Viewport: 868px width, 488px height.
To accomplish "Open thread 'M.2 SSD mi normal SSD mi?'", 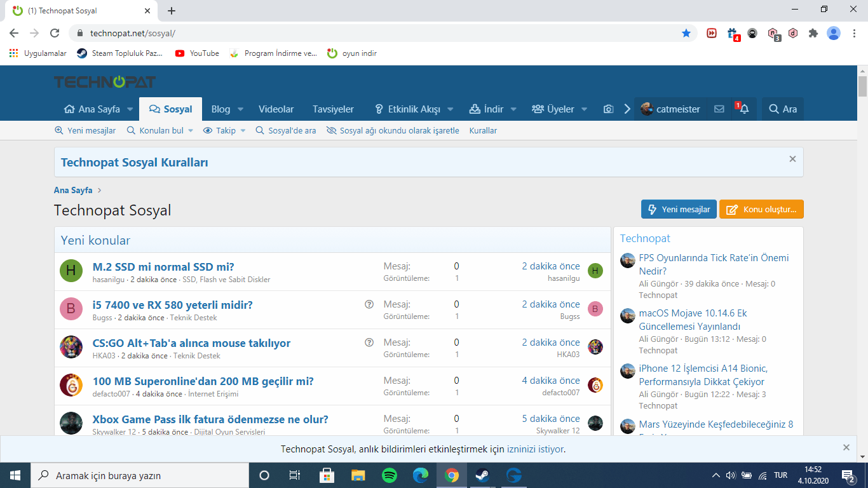I will point(163,267).
